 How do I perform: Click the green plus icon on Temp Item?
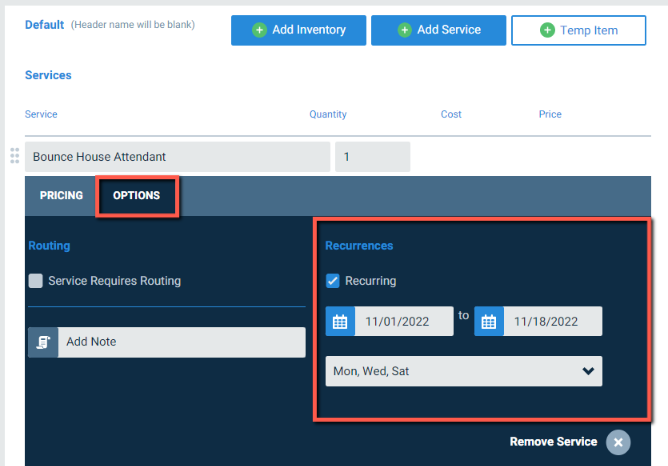tap(547, 30)
